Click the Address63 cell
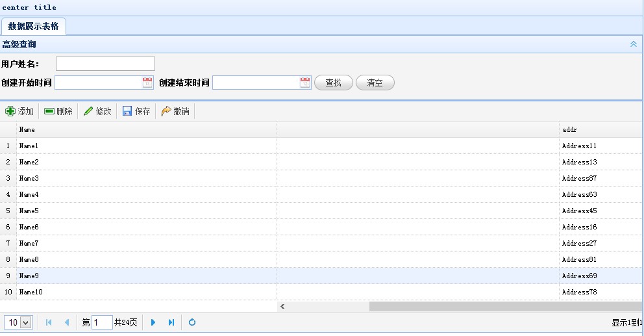Image resolution: width=644 pixels, height=336 pixels. pyautogui.click(x=601, y=194)
